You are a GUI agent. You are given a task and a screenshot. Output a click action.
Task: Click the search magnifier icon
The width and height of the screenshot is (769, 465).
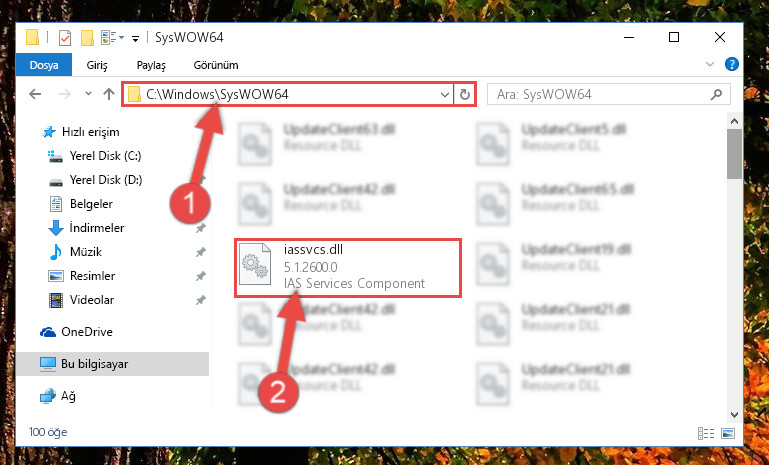pos(716,94)
